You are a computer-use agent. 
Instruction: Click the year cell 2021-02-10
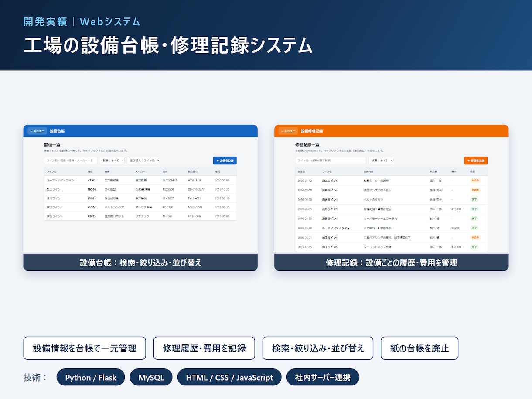tap(222, 207)
